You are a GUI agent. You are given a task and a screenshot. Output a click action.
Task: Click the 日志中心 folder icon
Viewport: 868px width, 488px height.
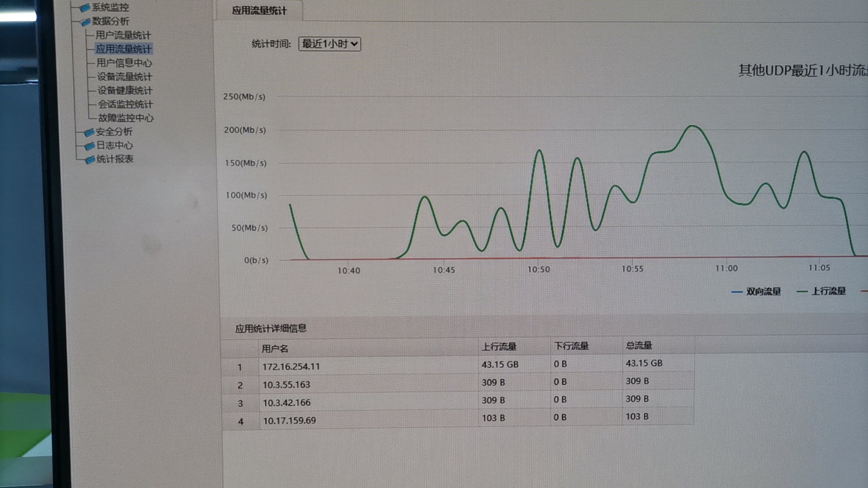90,146
